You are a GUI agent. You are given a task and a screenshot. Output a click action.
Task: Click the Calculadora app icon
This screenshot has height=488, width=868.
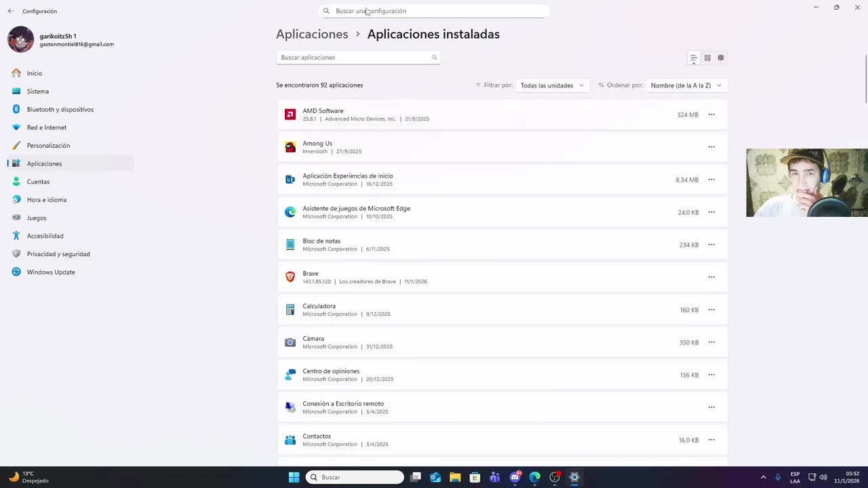pyautogui.click(x=290, y=310)
